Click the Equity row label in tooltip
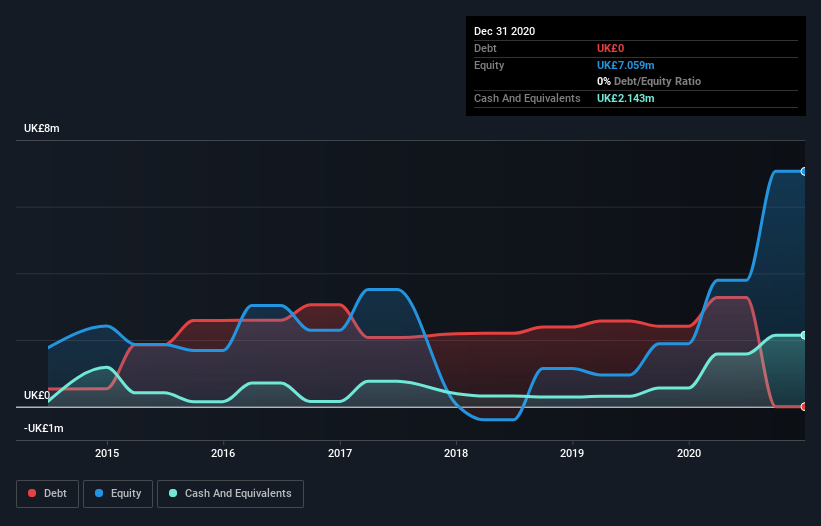 coord(489,65)
